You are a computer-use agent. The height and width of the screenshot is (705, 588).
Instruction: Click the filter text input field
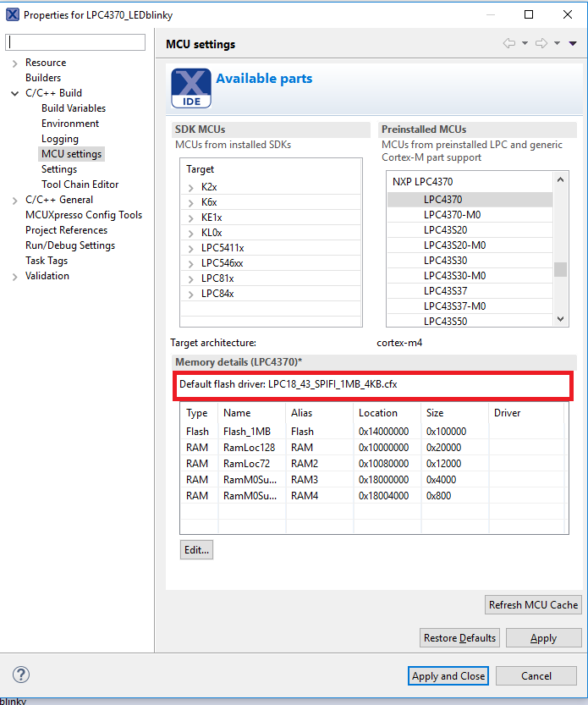click(x=75, y=42)
